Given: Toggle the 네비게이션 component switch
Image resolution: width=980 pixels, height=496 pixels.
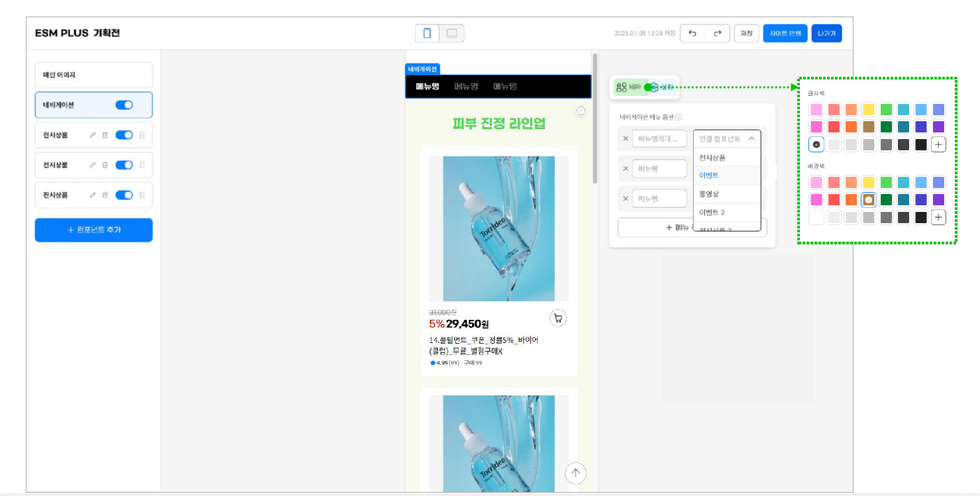Looking at the screenshot, I should (x=124, y=105).
